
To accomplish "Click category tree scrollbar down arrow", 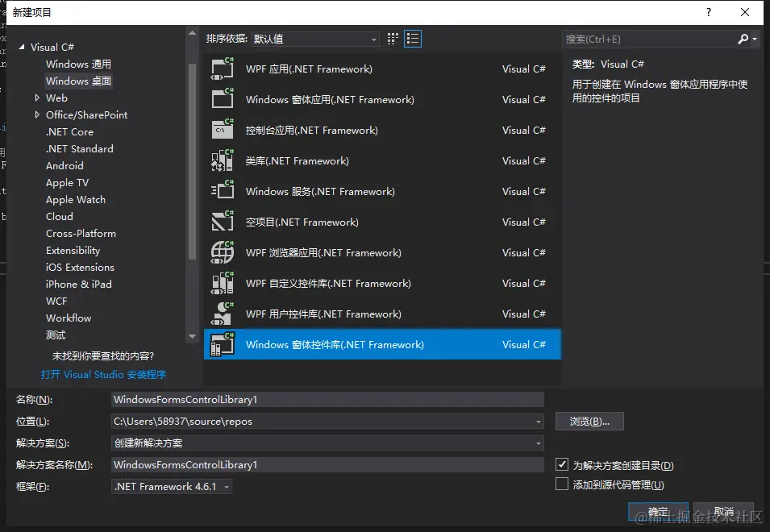I will point(192,337).
